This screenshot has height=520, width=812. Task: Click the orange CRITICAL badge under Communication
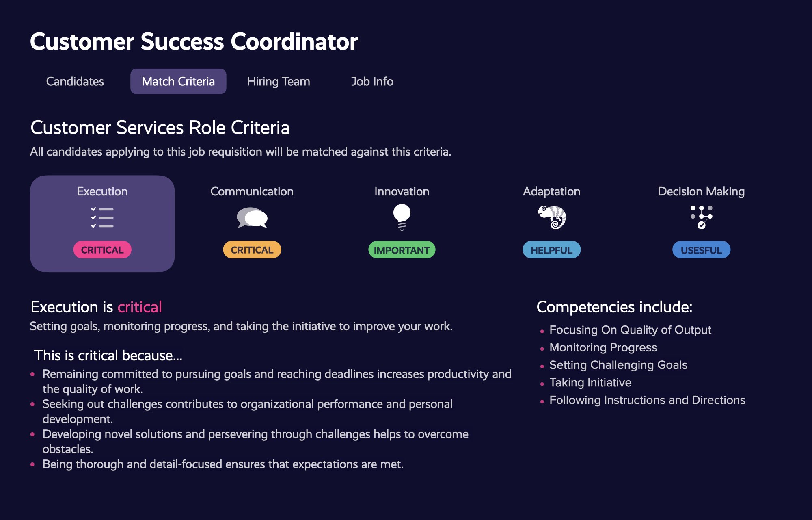[252, 250]
